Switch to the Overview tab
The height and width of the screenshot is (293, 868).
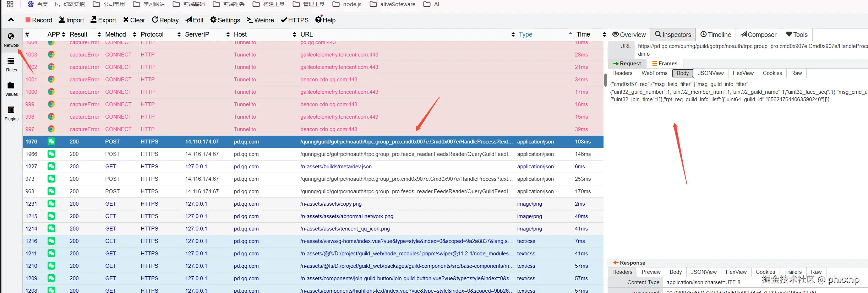click(629, 35)
